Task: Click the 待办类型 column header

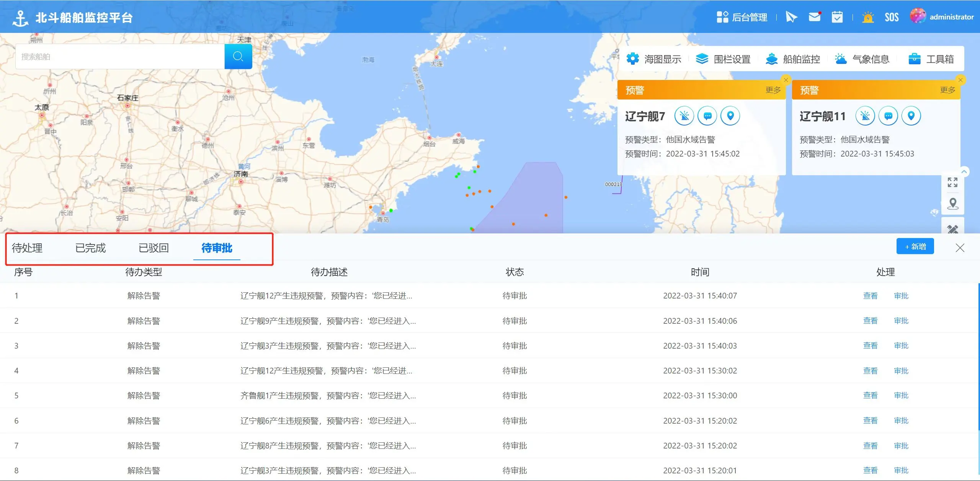Action: click(144, 272)
